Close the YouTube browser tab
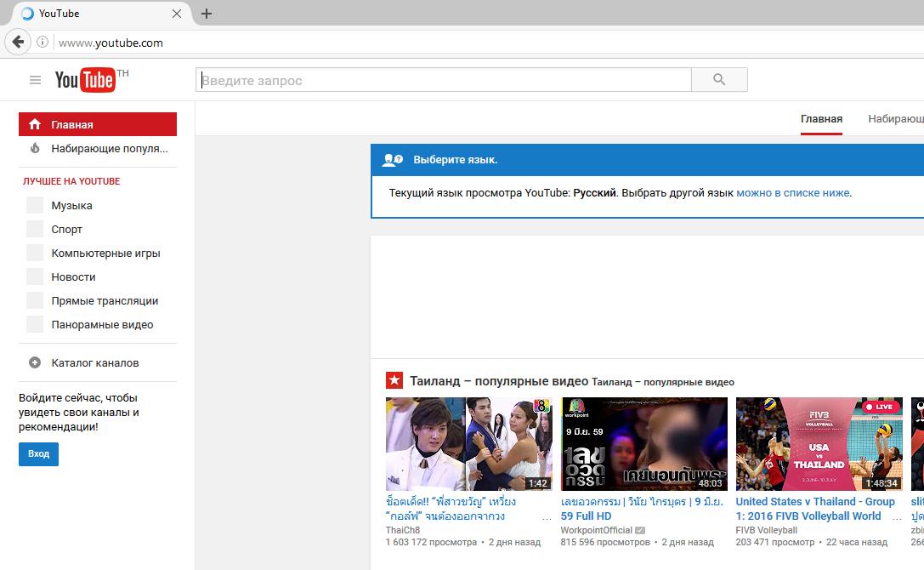924x570 pixels. tap(177, 14)
